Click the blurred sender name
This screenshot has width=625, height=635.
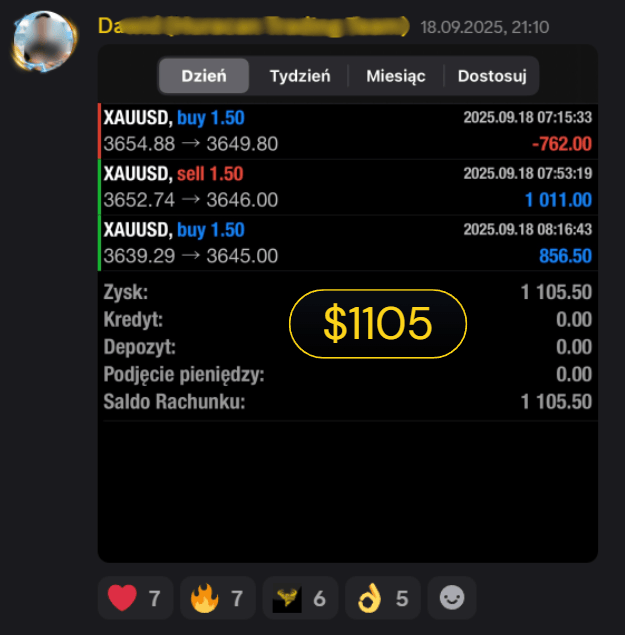[x=253, y=27]
